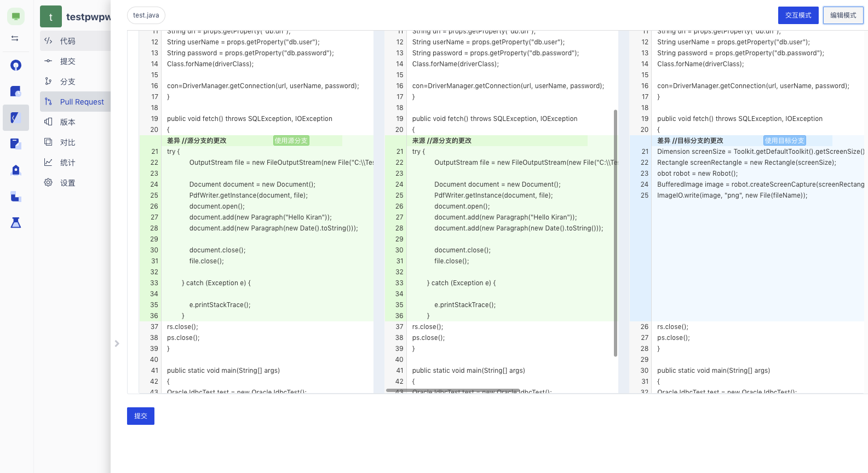
Task: Open the 设置 gear settings item
Action: pos(67,183)
